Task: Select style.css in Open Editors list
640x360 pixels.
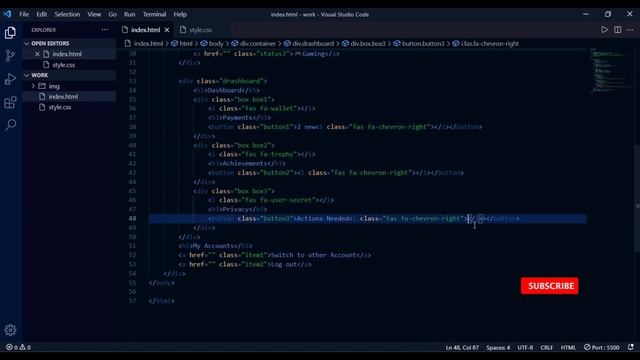Action: (x=64, y=65)
